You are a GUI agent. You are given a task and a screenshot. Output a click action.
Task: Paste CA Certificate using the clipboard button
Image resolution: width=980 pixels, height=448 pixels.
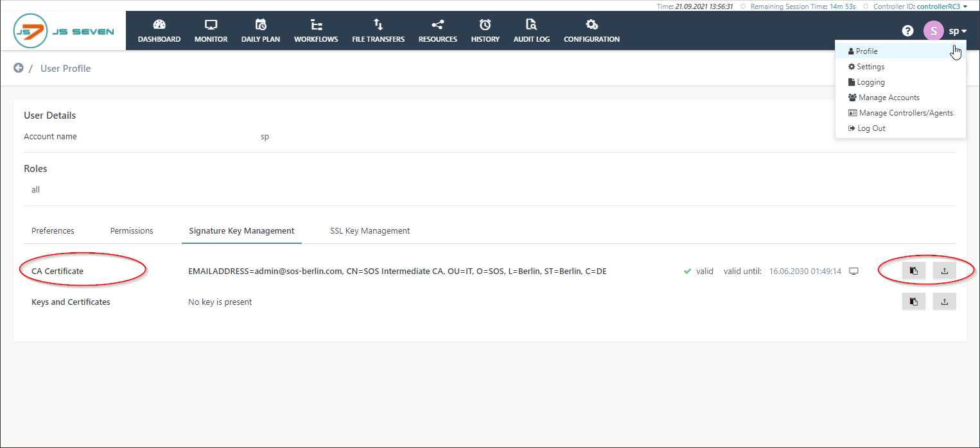[914, 271]
